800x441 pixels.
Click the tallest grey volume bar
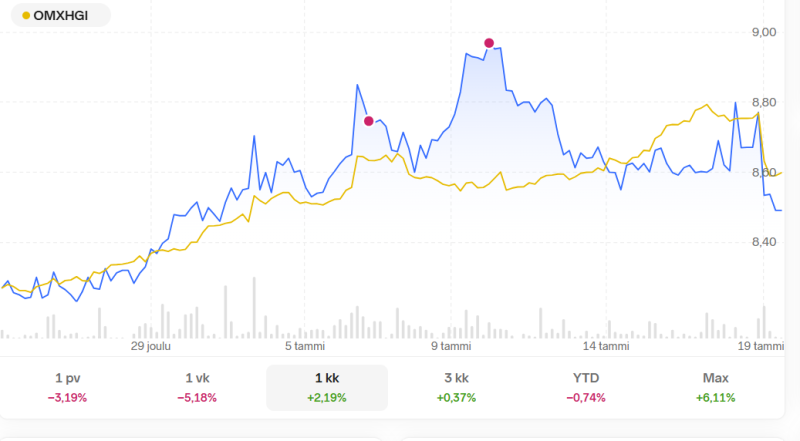click(226, 312)
